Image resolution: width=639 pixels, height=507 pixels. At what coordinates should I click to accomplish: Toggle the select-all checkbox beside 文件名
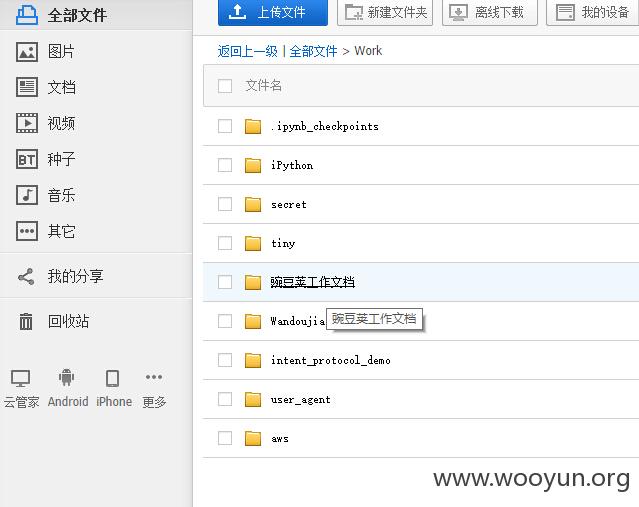click(225, 86)
